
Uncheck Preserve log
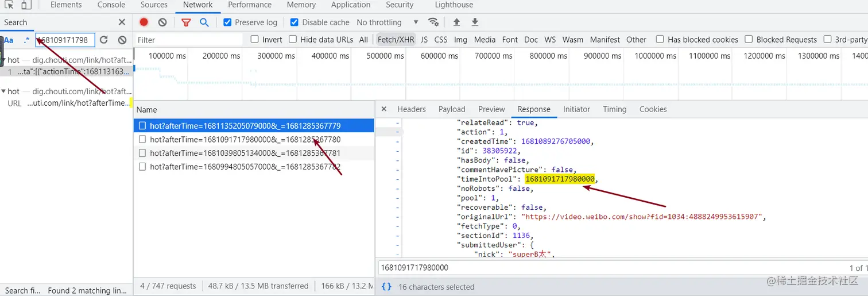coord(227,22)
